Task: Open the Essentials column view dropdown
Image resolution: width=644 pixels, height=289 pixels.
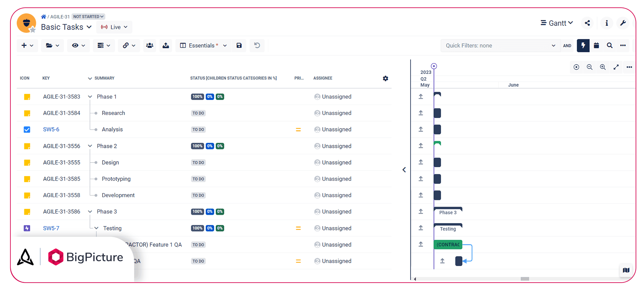Action: coord(203,46)
